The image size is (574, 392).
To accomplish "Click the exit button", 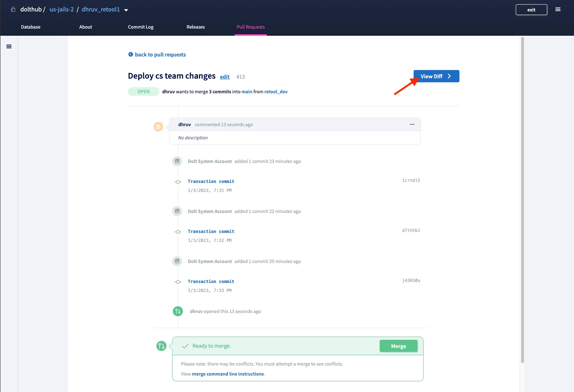I will click(x=531, y=10).
